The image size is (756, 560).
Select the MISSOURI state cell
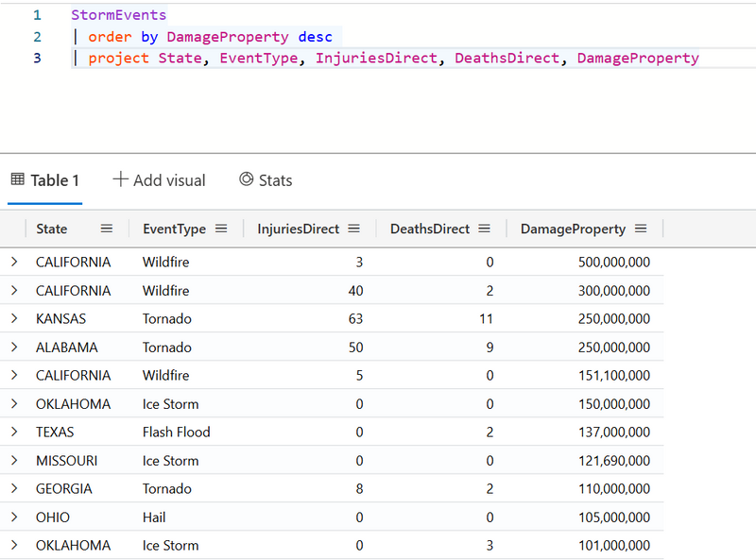click(66, 460)
